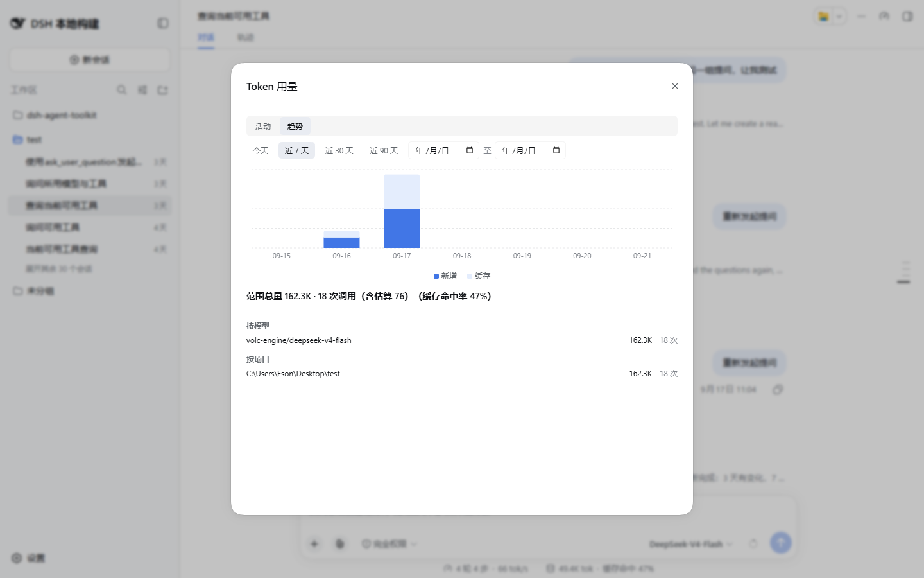Open the dsh-agent-toolkit folder
The image size is (924, 578).
point(90,115)
